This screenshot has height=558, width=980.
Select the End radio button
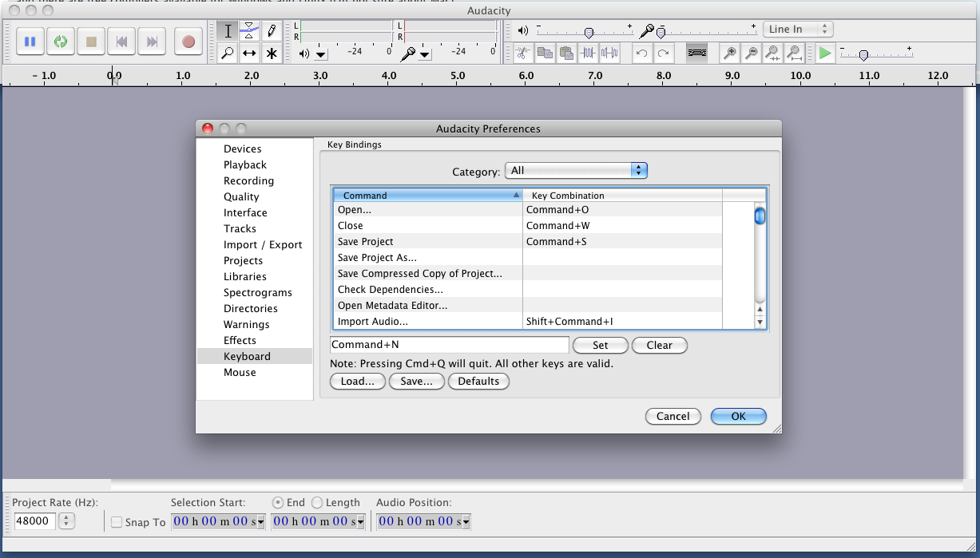278,503
